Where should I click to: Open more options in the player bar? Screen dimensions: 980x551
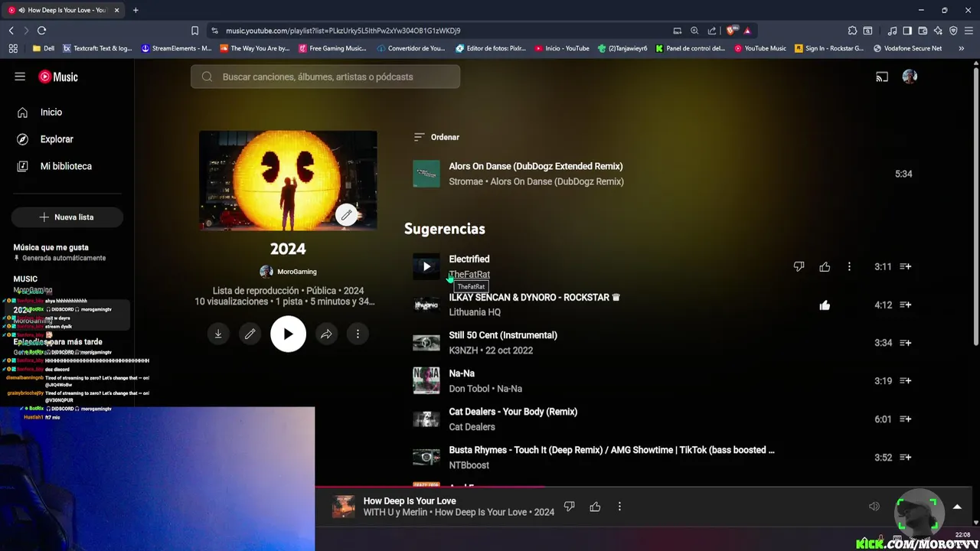[x=619, y=507]
